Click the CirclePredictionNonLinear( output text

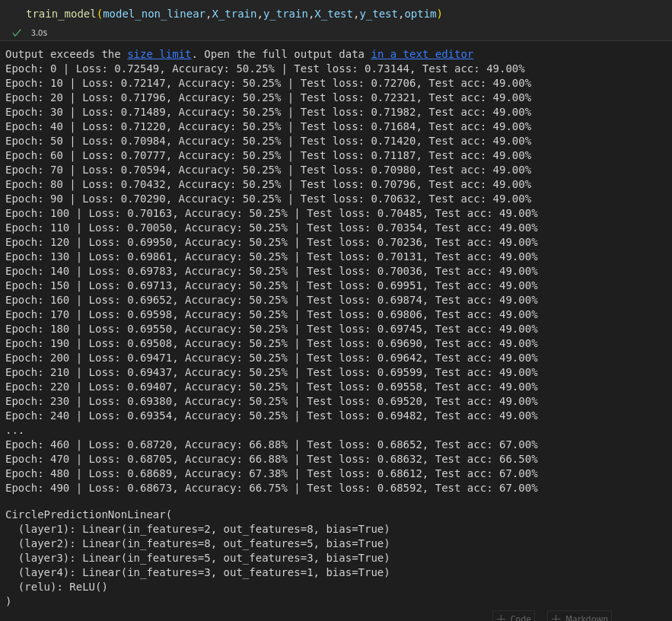[88, 514]
